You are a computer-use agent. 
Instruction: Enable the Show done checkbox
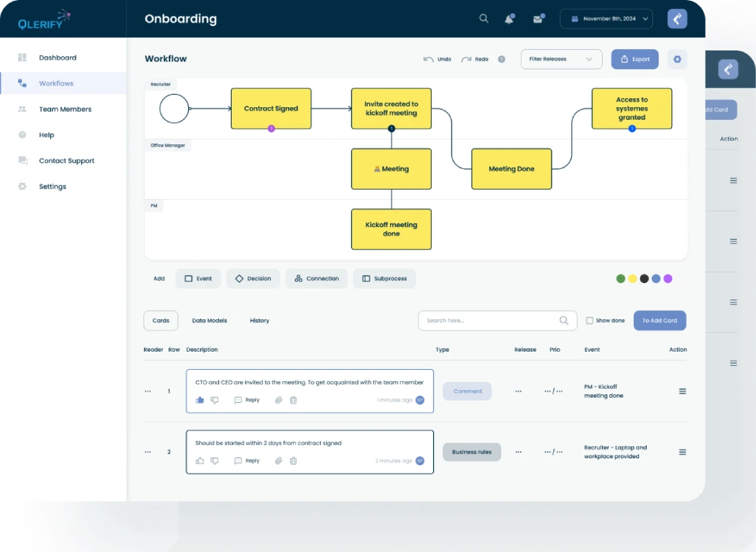(589, 321)
